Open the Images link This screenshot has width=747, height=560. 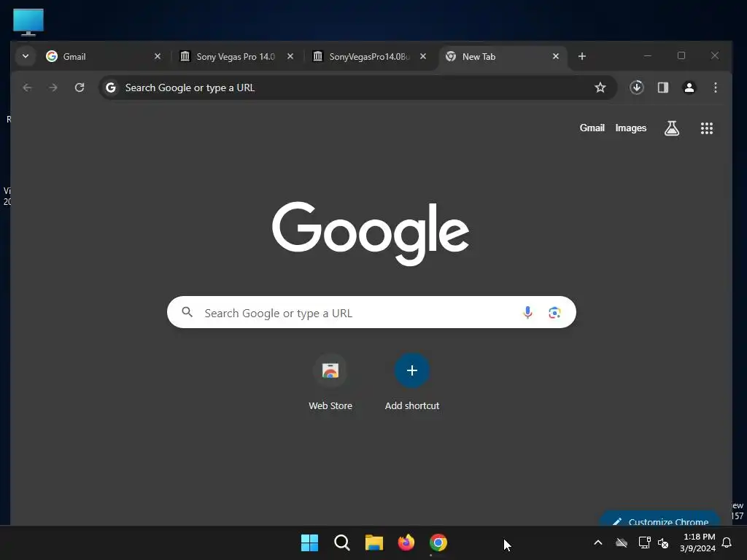(631, 128)
